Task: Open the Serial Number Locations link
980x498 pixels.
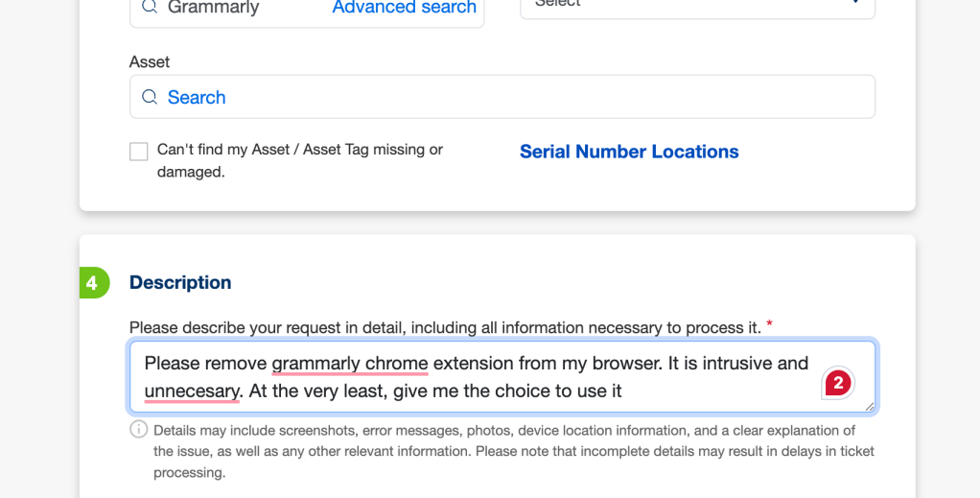Action: point(629,152)
